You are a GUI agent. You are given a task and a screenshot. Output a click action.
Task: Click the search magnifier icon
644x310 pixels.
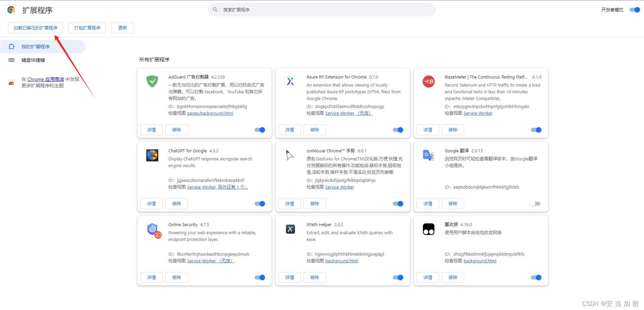click(215, 10)
